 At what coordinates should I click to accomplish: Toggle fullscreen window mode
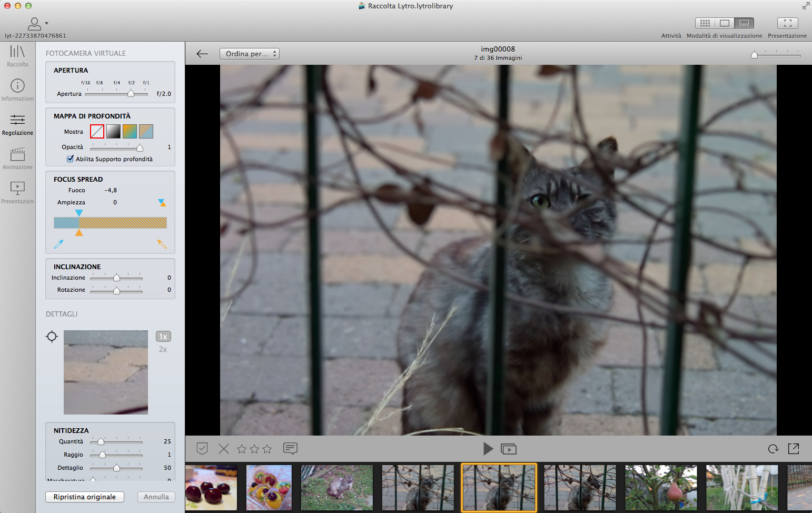pos(806,6)
